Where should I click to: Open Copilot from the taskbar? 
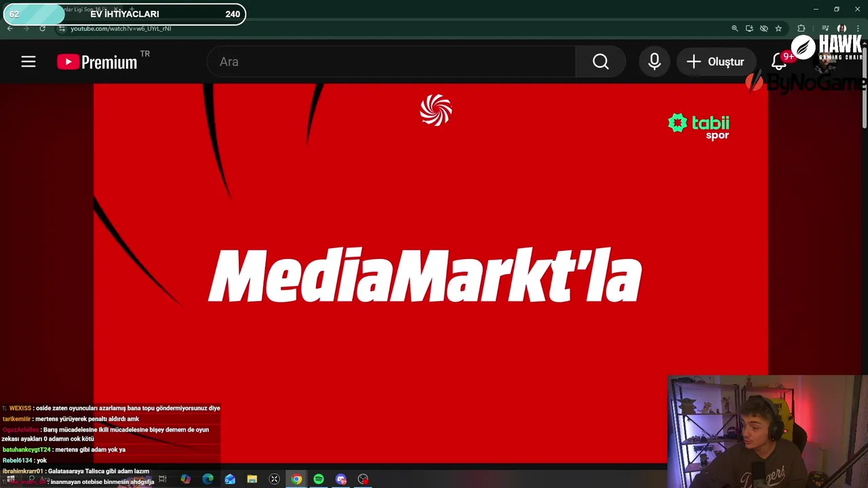[x=185, y=479]
